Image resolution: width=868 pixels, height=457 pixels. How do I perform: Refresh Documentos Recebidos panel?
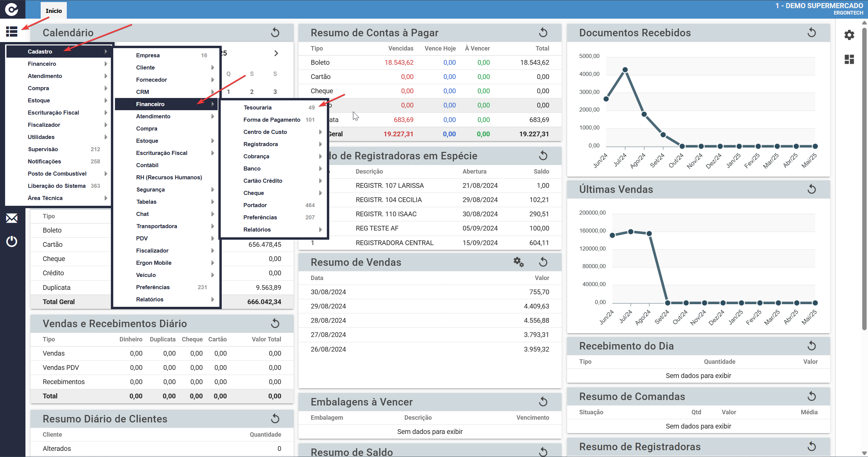812,33
